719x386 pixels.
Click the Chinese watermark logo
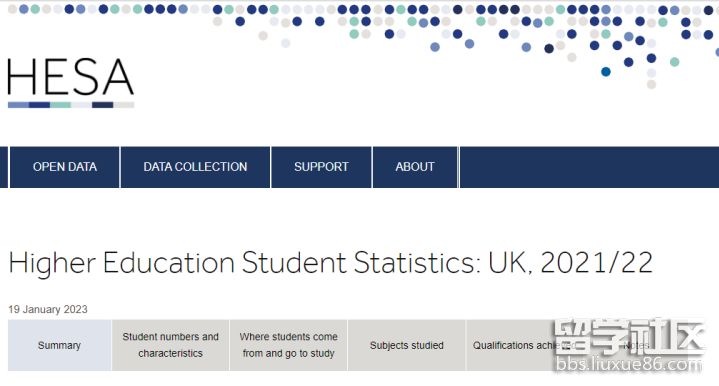tap(628, 336)
